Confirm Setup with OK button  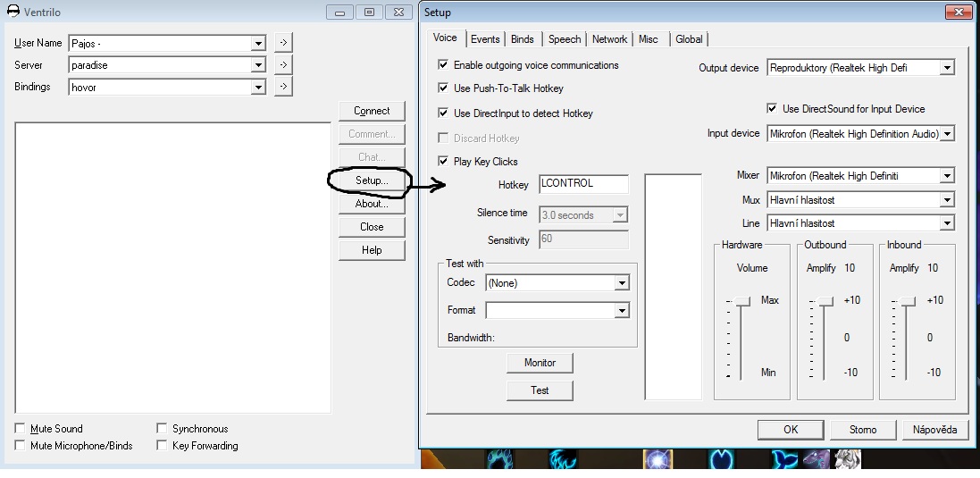click(791, 429)
